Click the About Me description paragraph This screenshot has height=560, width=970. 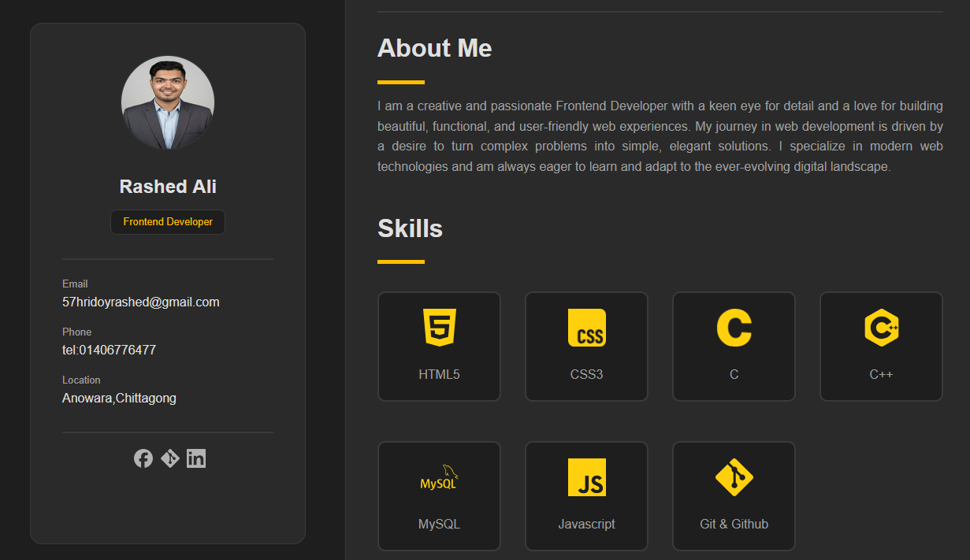pos(660,136)
